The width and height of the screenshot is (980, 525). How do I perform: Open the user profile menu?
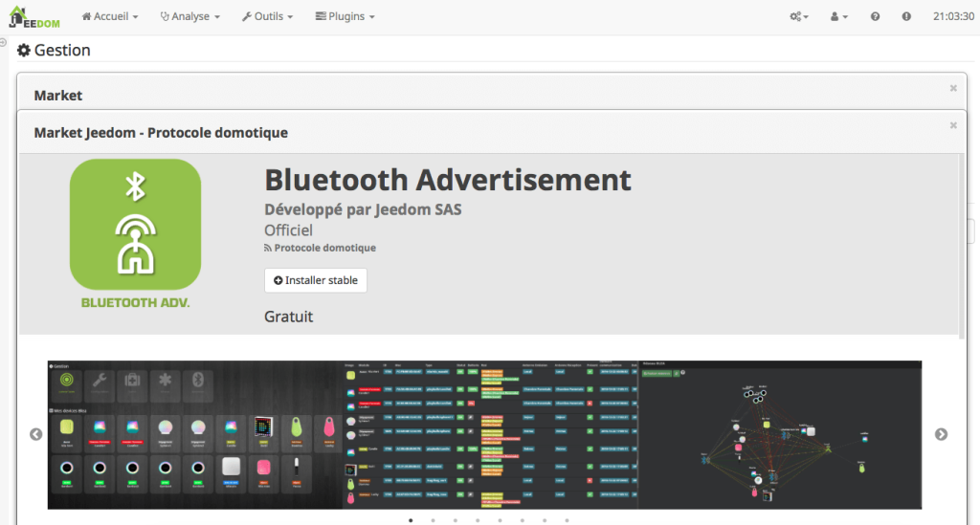tap(839, 17)
